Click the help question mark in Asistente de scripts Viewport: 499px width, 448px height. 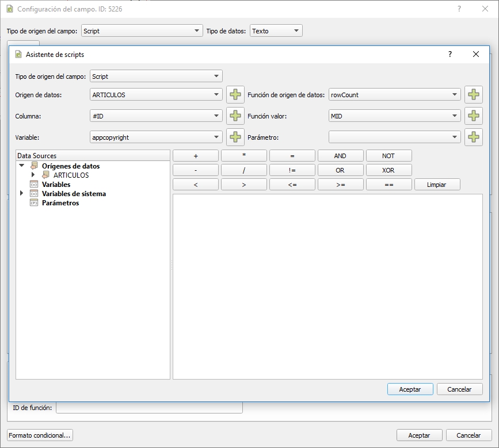tap(450, 54)
